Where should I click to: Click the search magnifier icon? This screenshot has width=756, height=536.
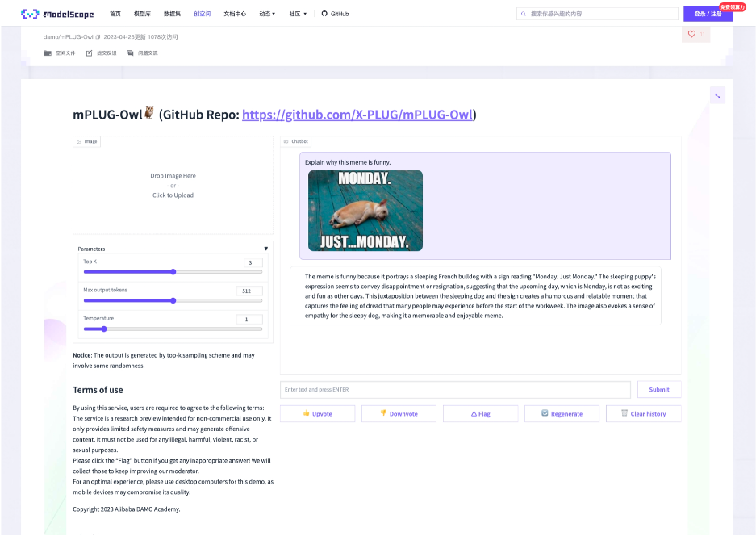[x=524, y=14]
